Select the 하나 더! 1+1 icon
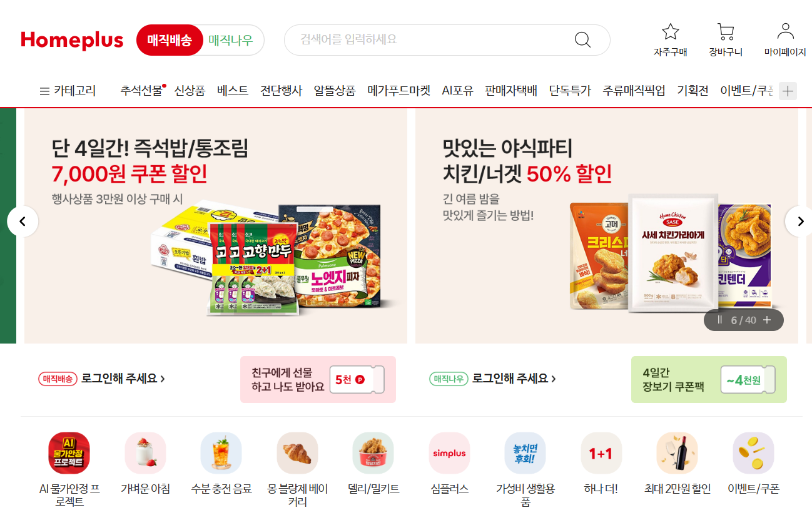This screenshot has width=812, height=515. [601, 453]
